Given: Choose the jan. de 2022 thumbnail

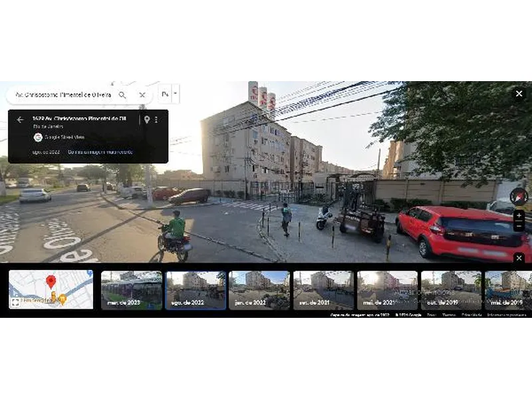Looking at the screenshot, I should pyautogui.click(x=259, y=290).
